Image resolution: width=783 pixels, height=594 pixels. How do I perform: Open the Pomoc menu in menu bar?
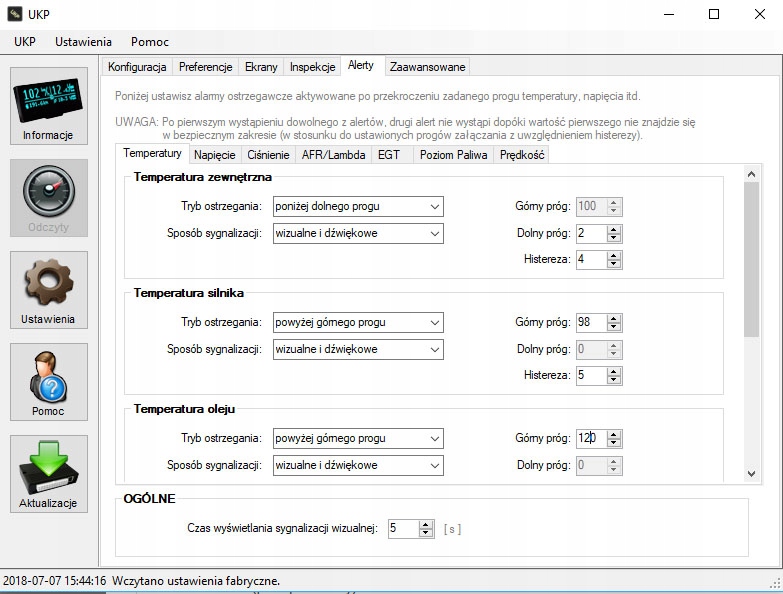coord(150,42)
